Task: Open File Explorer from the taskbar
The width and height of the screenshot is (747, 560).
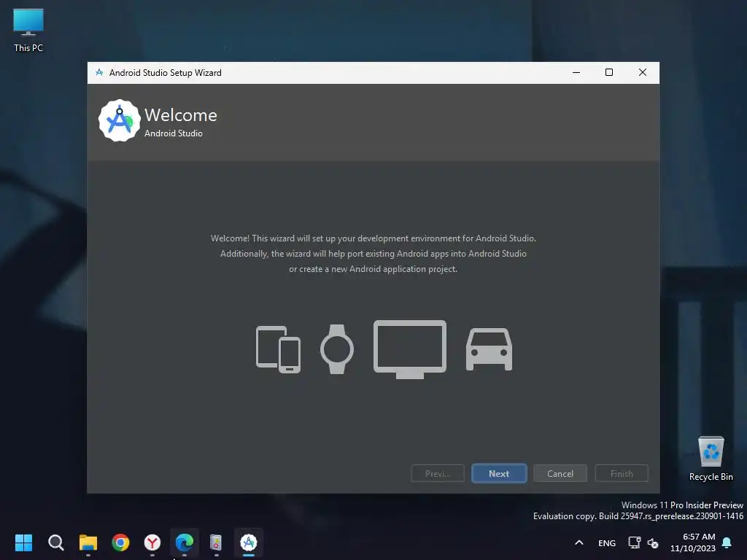Action: (x=88, y=542)
